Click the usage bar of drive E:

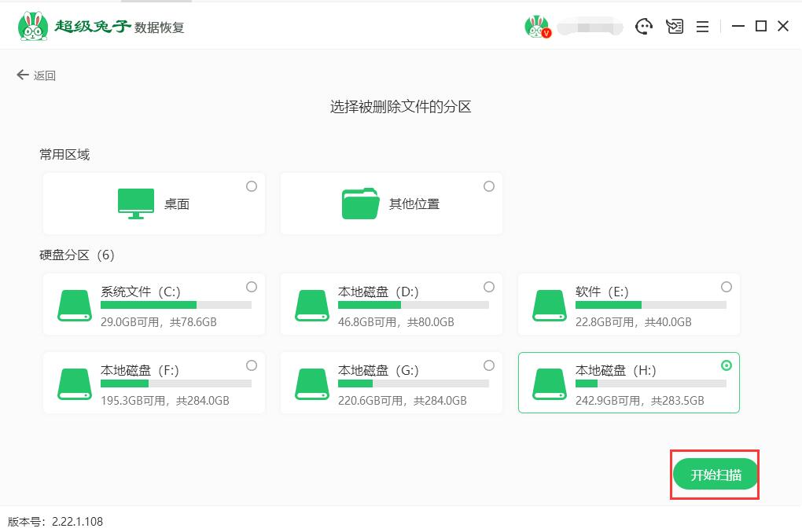pos(650,305)
